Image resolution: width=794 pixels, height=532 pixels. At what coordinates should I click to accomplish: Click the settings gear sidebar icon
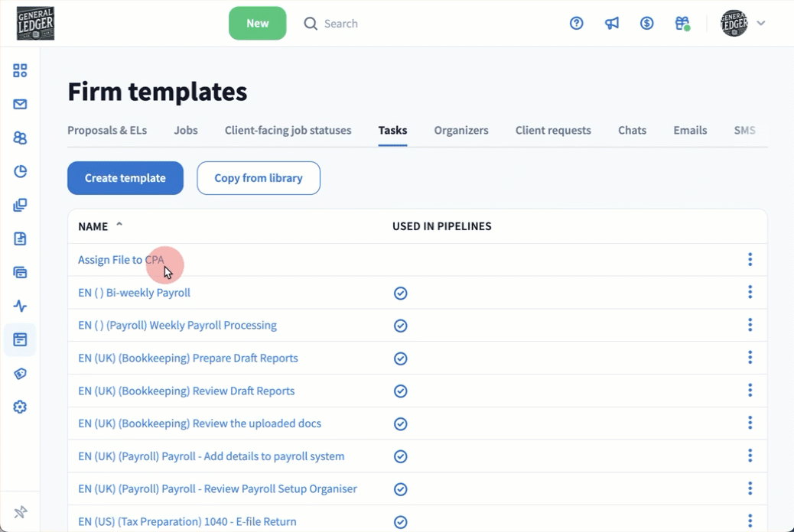(x=20, y=407)
